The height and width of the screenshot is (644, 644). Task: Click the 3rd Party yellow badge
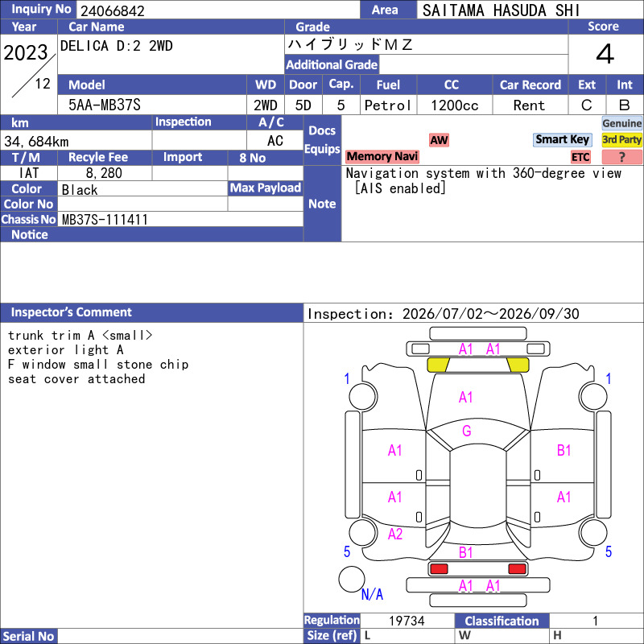[x=621, y=139]
